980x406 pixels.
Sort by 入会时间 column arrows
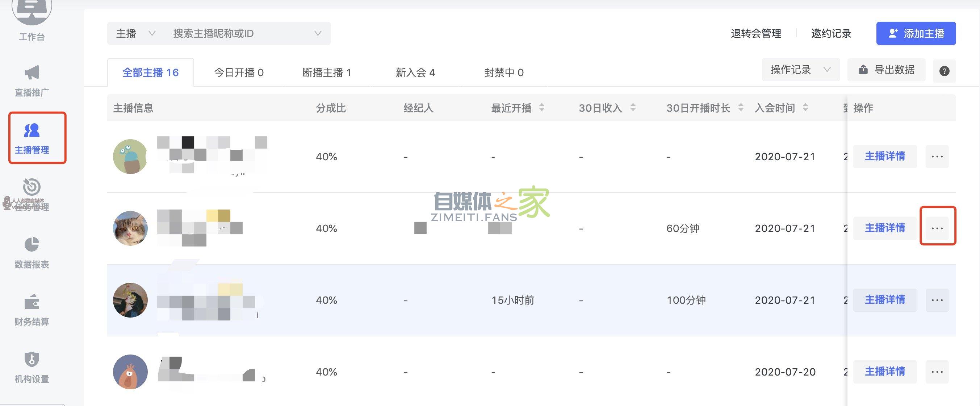point(805,108)
